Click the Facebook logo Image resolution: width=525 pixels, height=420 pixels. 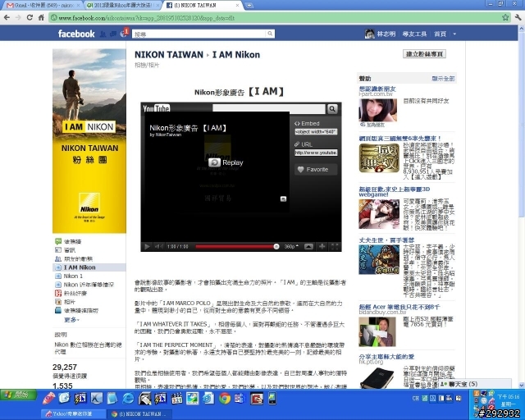tap(76, 34)
